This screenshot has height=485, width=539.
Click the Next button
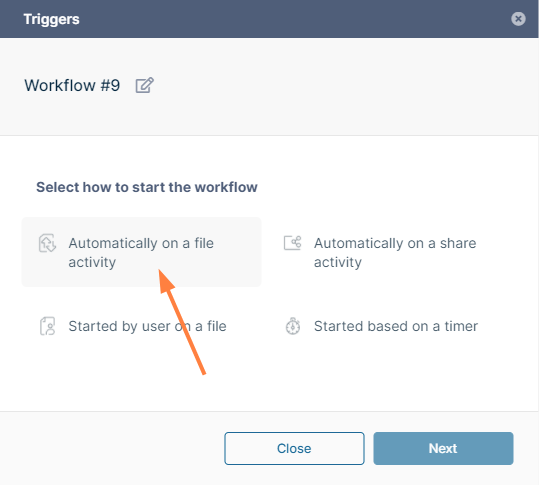click(443, 448)
